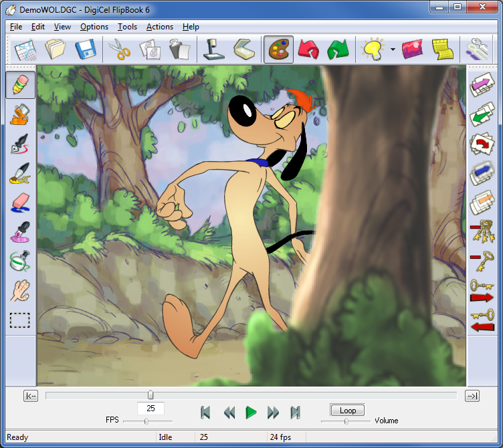503x448 pixels.
Task: Click the 'Idle' status bar text
Action: pyautogui.click(x=165, y=437)
